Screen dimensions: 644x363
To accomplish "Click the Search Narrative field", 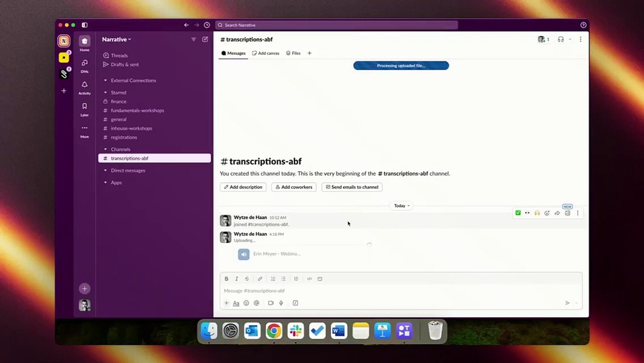I will click(x=337, y=25).
